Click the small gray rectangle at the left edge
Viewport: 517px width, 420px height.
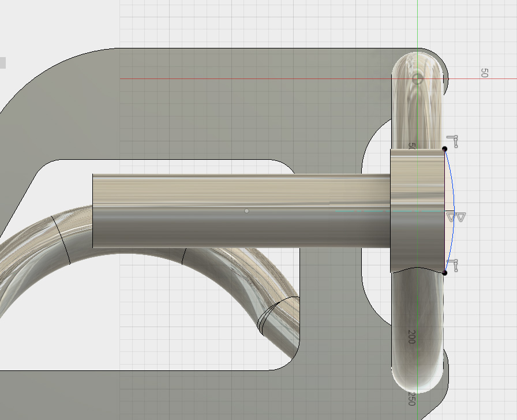pos(3,63)
